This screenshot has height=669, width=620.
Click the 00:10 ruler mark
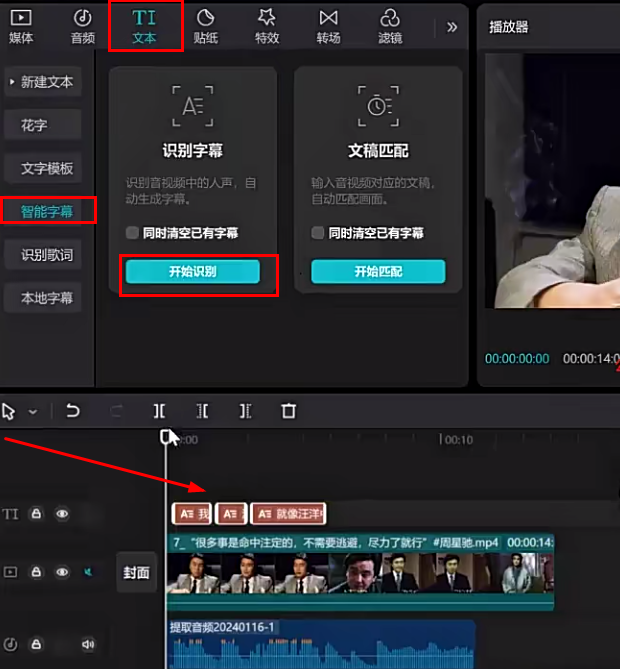pos(459,439)
